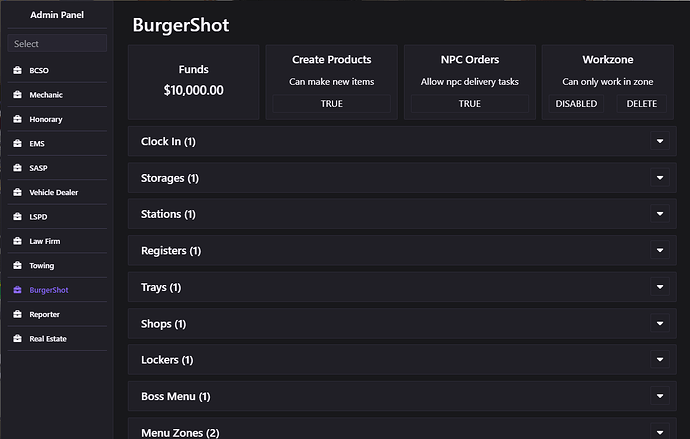
Task: Toggle Create Products TRUE setting
Action: coord(331,104)
